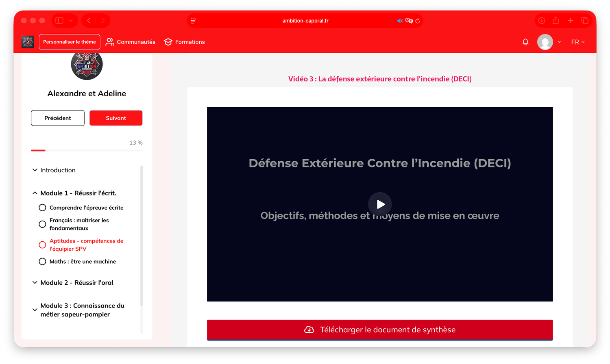Reload the page with the refresh icon

point(418,21)
